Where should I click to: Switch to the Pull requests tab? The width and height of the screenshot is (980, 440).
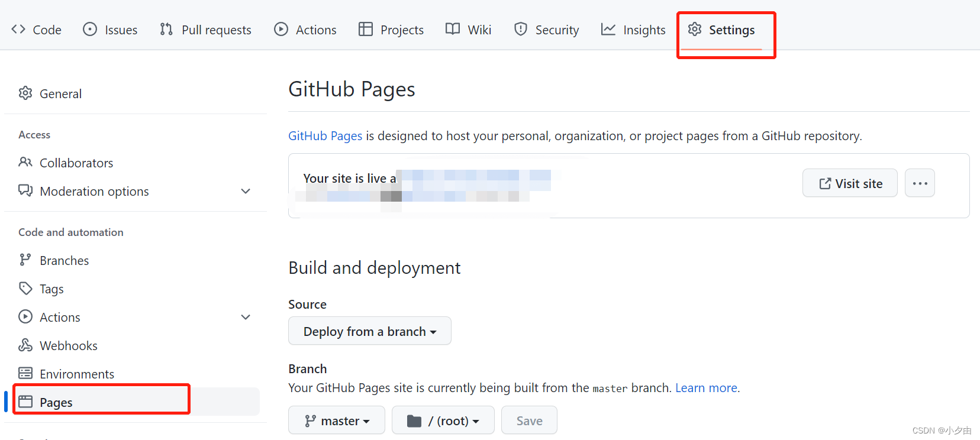205,30
